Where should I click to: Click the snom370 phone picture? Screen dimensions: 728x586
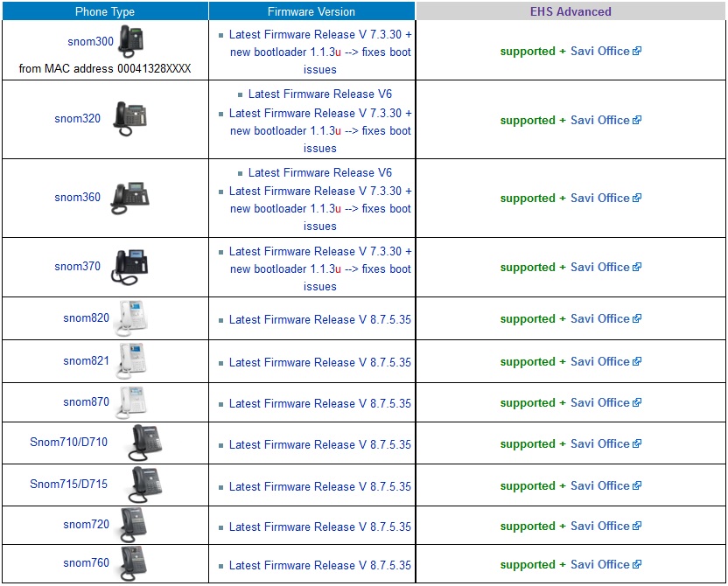pyautogui.click(x=129, y=267)
